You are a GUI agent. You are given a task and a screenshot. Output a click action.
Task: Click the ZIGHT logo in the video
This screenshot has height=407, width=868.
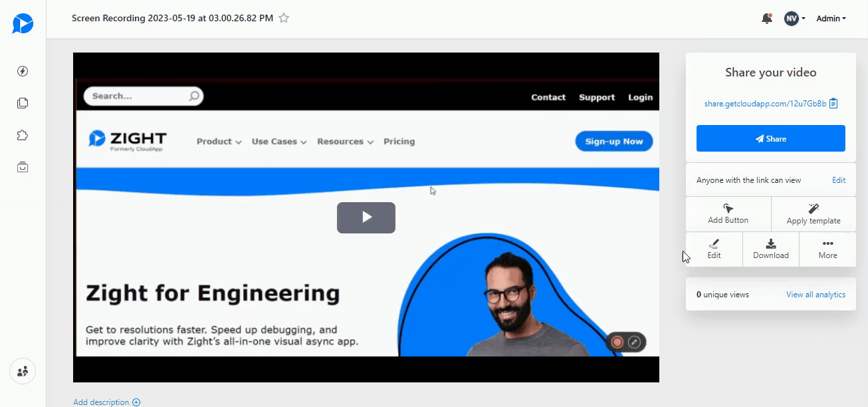tap(128, 140)
